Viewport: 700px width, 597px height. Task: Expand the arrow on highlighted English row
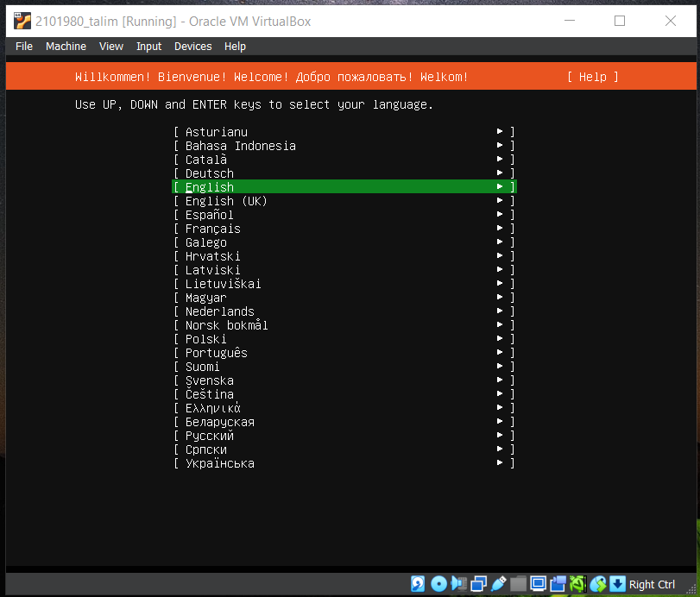pos(500,186)
